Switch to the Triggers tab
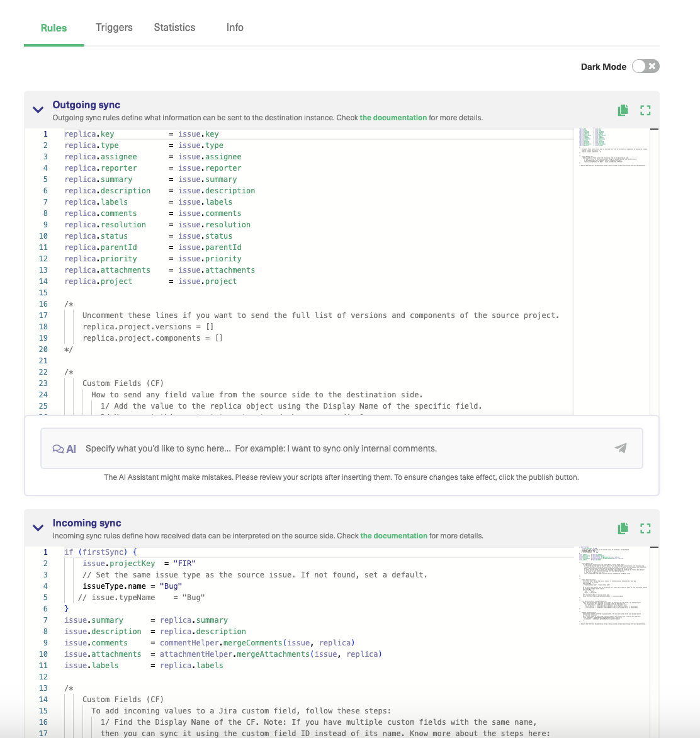This screenshot has height=738, width=700. [x=114, y=28]
